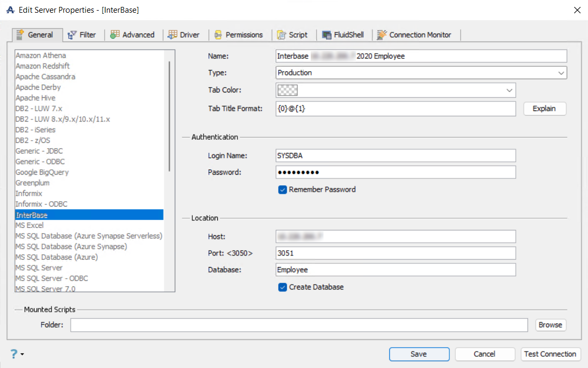Uncheck Remember Password checkbox
Viewport: 588px width, 368px height.
click(283, 190)
